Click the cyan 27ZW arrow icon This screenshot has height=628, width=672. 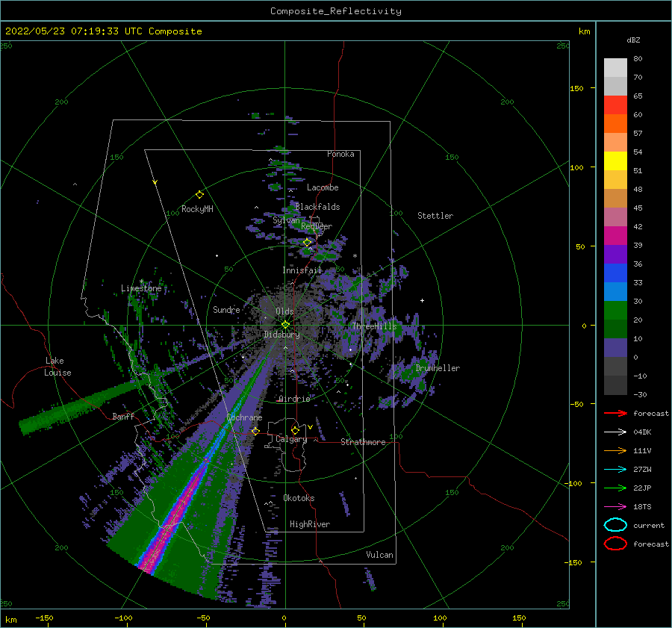615,470
